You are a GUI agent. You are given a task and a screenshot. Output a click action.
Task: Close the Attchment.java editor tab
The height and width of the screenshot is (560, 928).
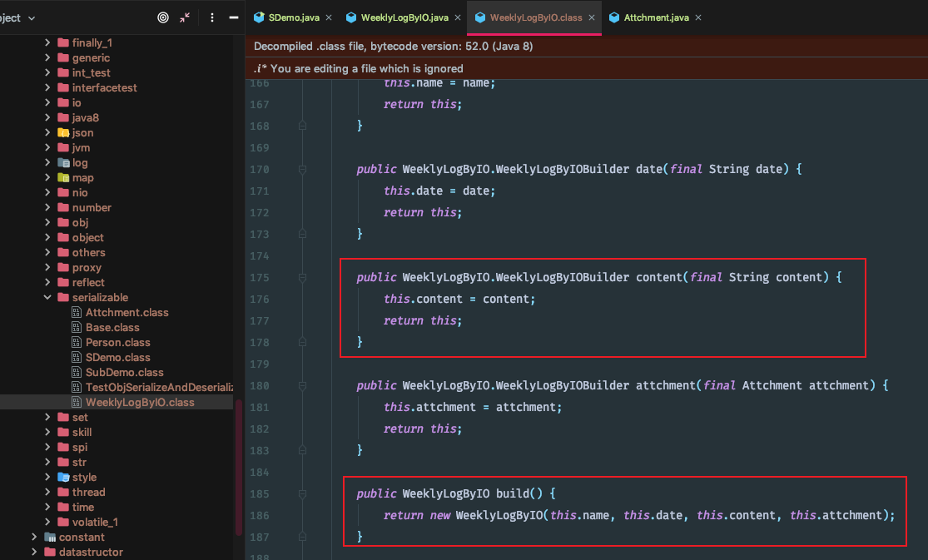697,17
